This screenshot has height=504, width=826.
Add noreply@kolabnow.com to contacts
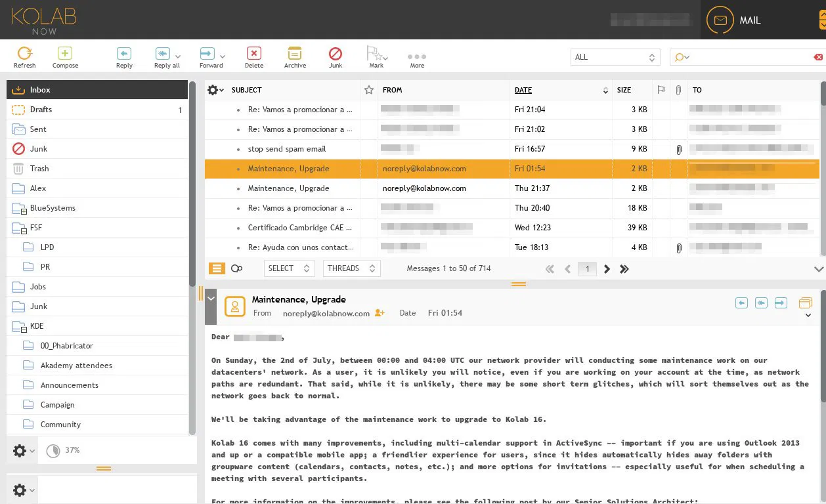tap(380, 313)
